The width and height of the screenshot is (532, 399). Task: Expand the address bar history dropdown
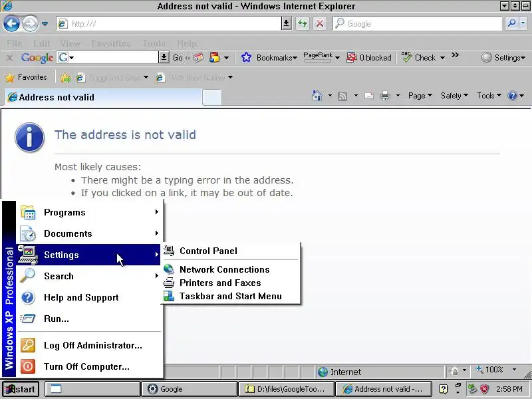(x=287, y=23)
